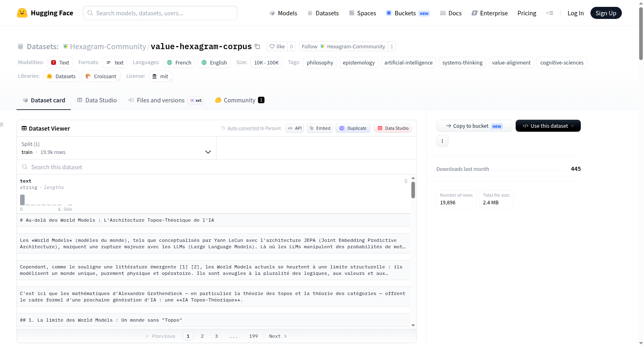Open Models in the top navigation

tap(283, 13)
